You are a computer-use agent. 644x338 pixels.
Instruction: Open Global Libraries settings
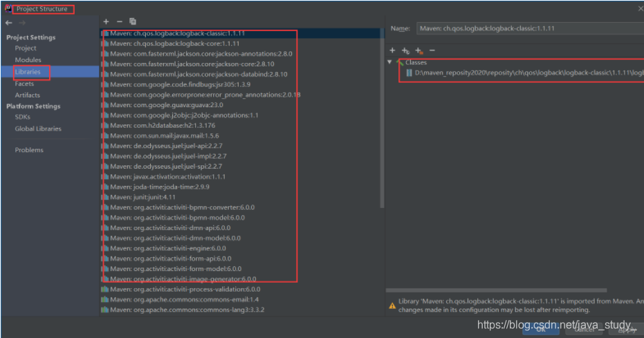[x=38, y=129]
